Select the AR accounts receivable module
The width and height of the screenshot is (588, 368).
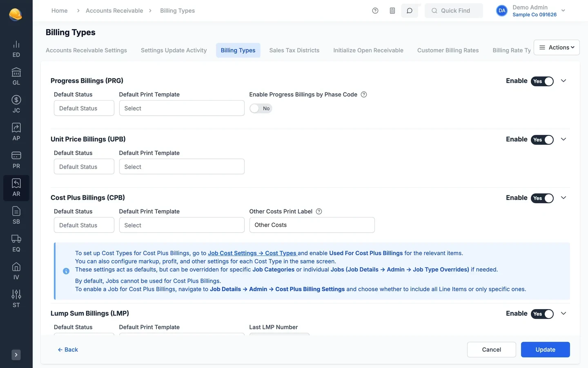click(x=16, y=188)
